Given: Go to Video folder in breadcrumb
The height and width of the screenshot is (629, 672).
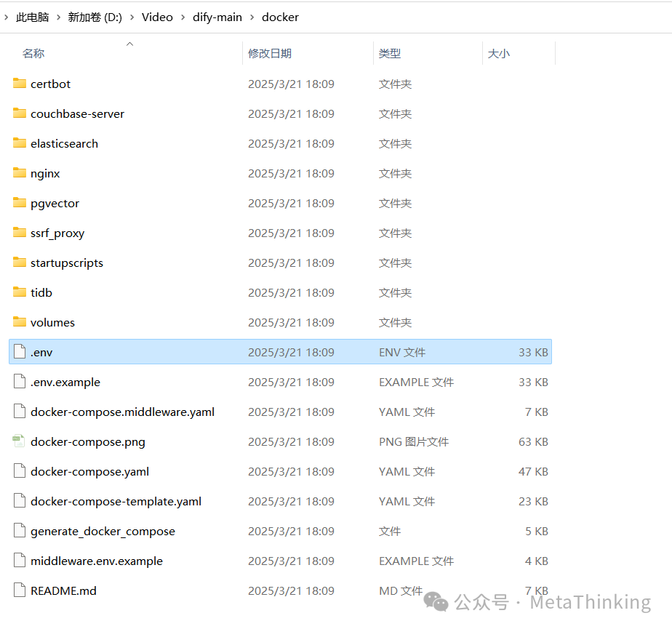Looking at the screenshot, I should click(157, 17).
